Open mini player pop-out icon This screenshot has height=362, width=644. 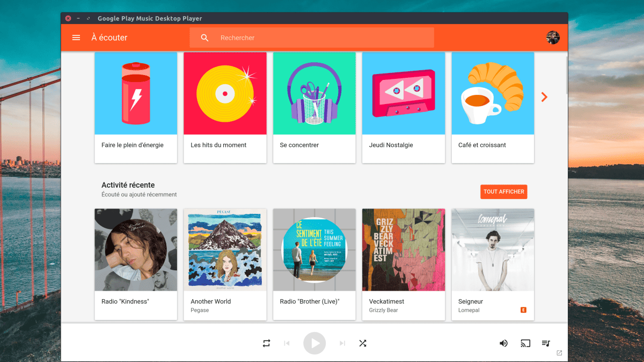(x=559, y=353)
